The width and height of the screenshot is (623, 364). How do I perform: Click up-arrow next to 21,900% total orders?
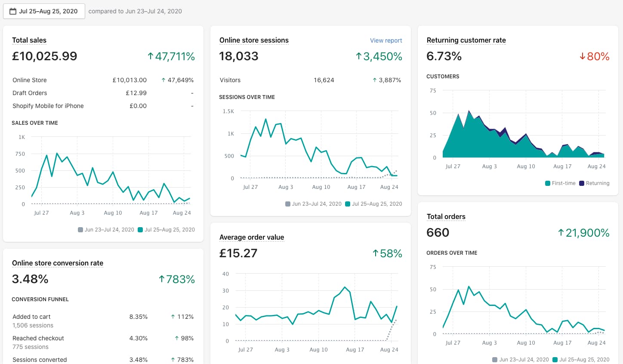click(x=561, y=233)
